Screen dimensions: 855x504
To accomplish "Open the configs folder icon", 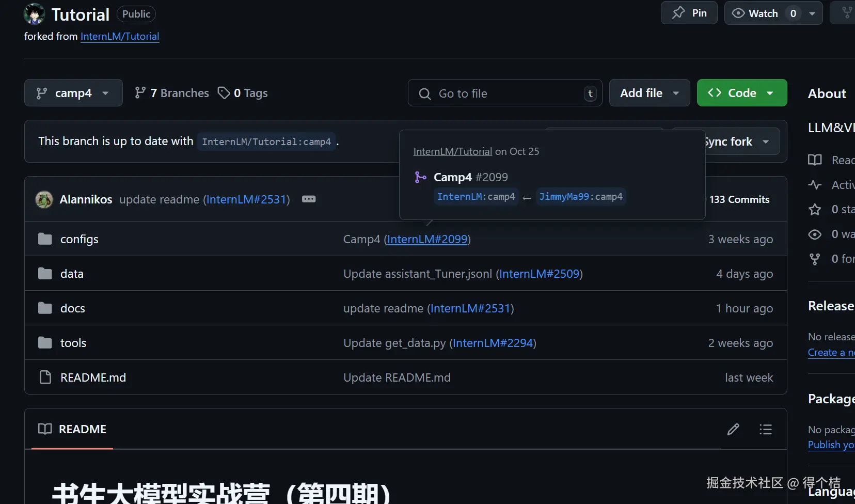I will pos(45,239).
